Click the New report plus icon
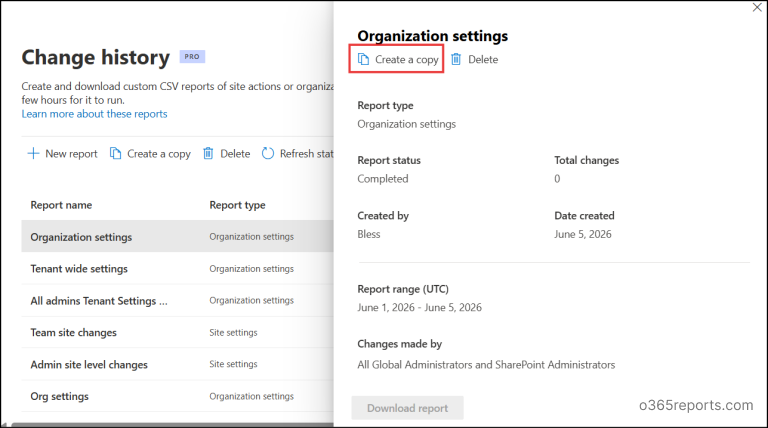This screenshot has width=768, height=428. [x=33, y=154]
